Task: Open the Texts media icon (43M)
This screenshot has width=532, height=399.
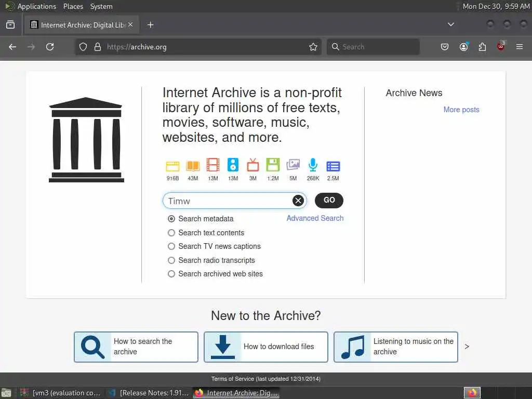Action: pyautogui.click(x=193, y=166)
